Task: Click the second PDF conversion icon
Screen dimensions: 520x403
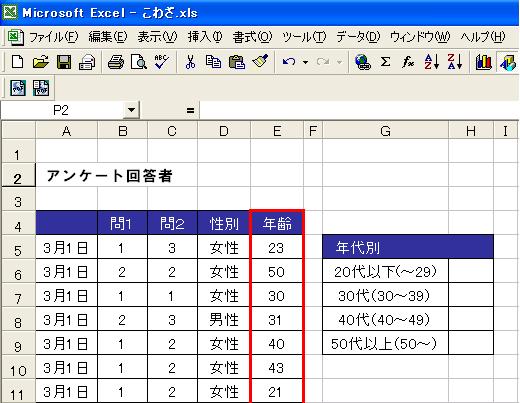Action: pyautogui.click(x=41, y=88)
